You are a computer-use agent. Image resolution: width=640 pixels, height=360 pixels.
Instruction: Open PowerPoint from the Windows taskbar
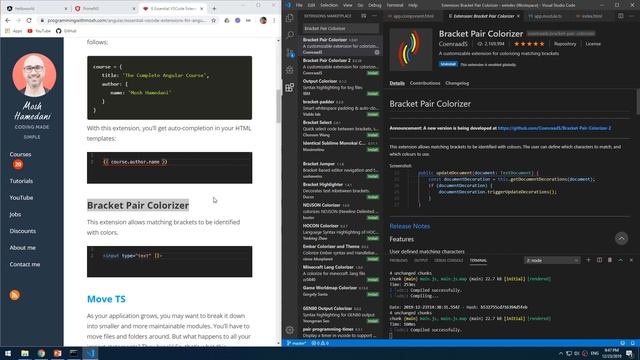click(57, 353)
